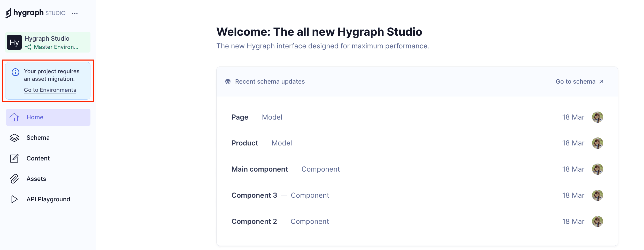644x250 pixels.
Task: Select the Main component row
Action: pos(259,169)
